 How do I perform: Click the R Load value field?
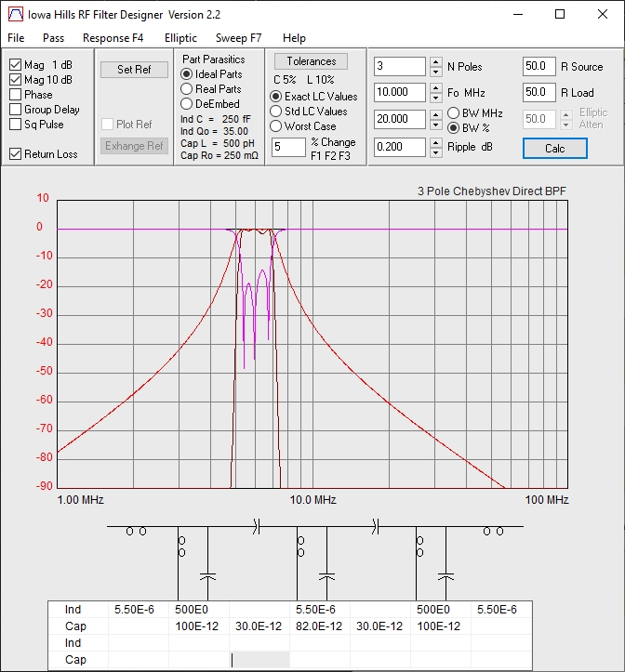click(539, 93)
